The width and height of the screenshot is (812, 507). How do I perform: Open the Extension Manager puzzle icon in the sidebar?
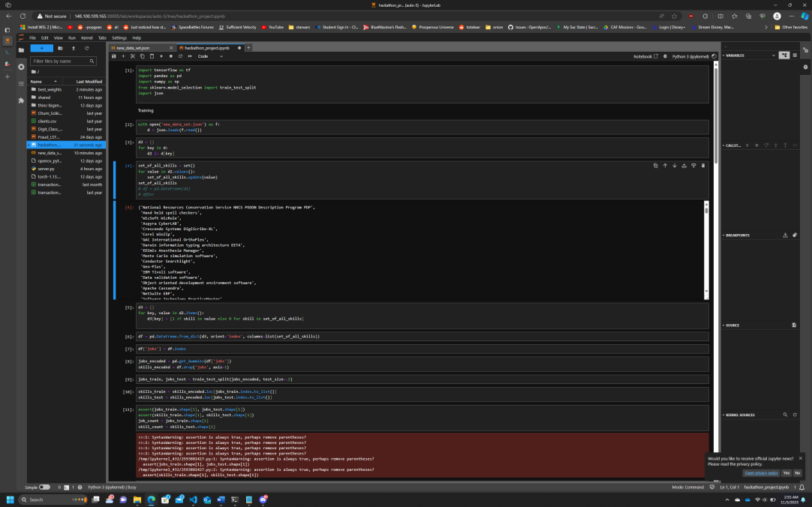tap(21, 100)
